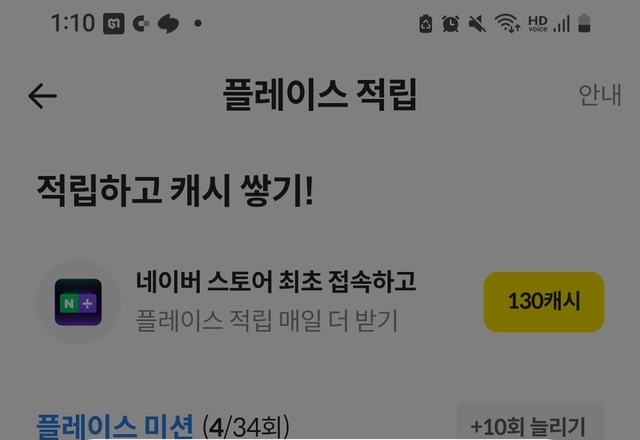Open 네이버 스토어 최초 접속하고 mission title

click(x=276, y=282)
